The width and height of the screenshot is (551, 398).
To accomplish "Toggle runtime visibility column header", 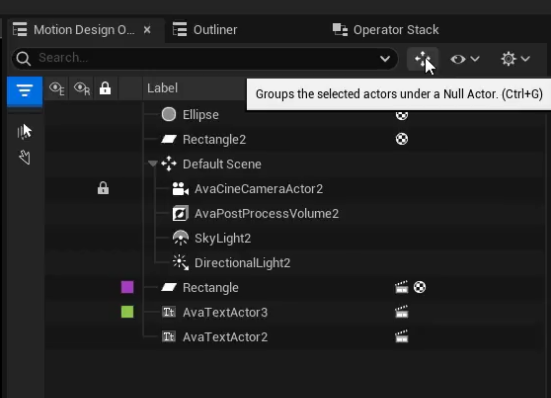I will coord(82,89).
